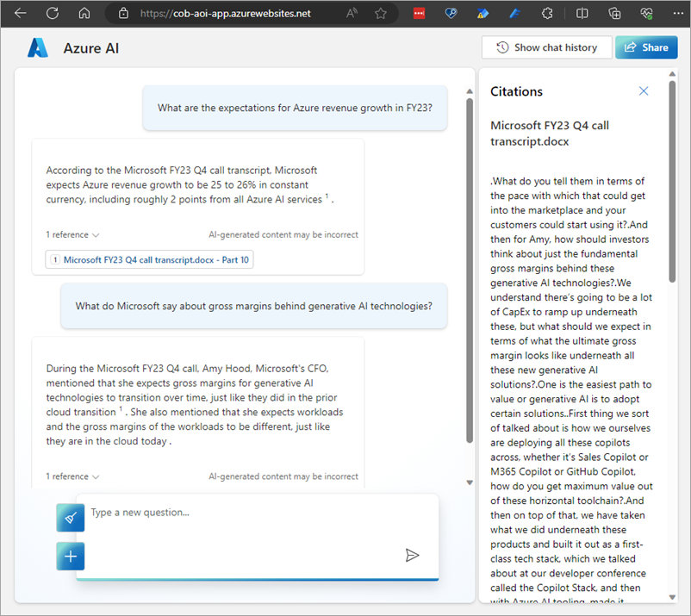
Task: Click the Azure AI title text
Action: point(91,48)
